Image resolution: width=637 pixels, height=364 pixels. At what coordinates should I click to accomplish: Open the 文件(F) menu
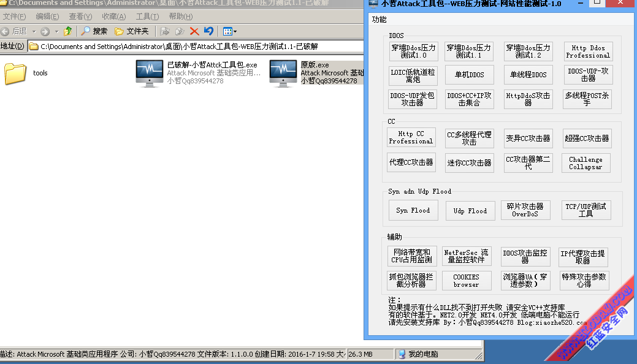pos(14,17)
